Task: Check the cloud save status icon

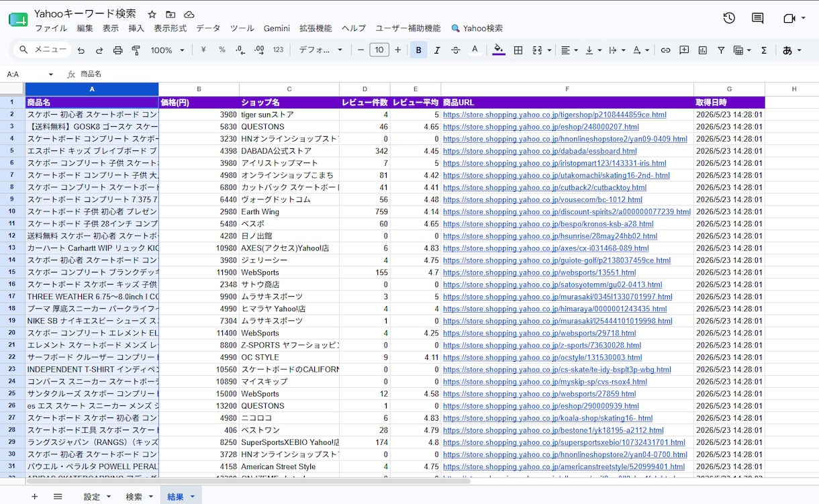Action: [189, 14]
